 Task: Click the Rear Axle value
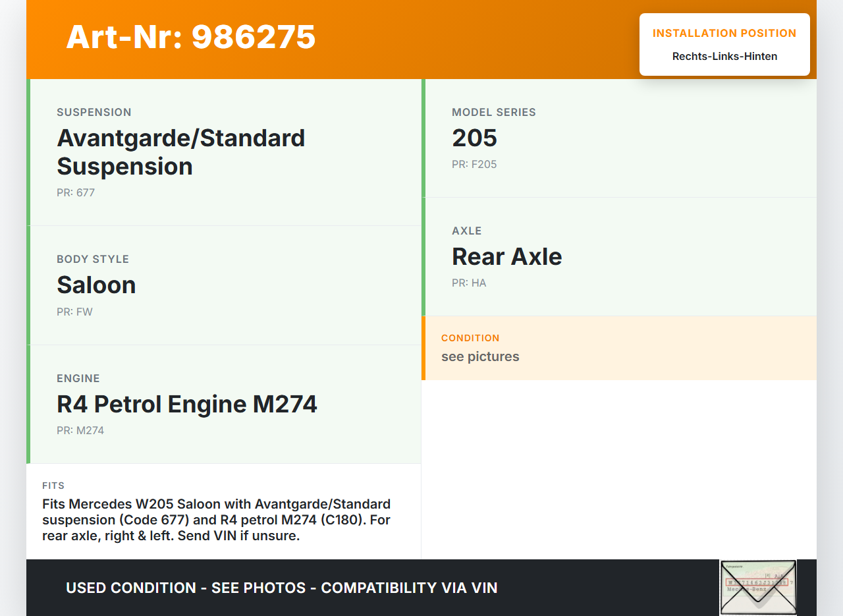pyautogui.click(x=506, y=257)
